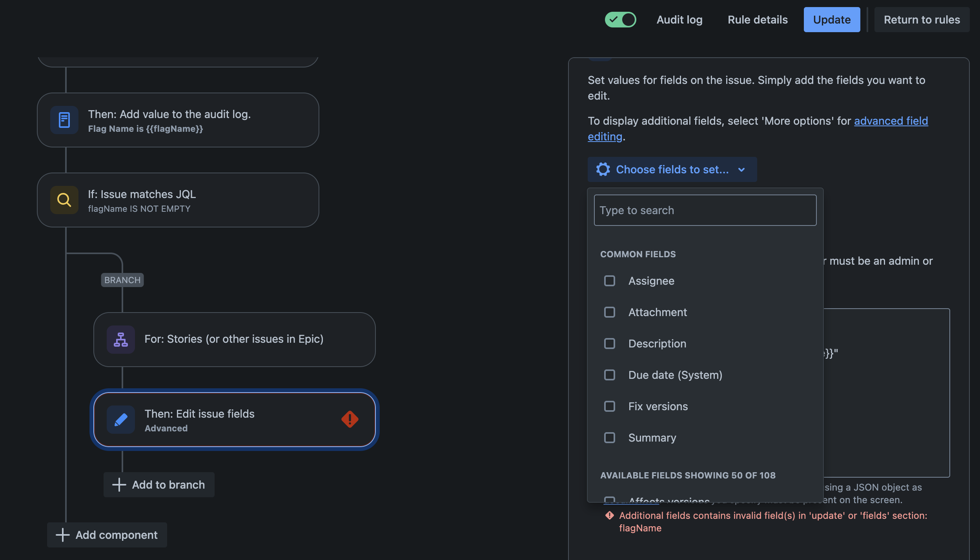This screenshot has height=560, width=980.
Task: Check the Description field checkbox
Action: click(x=610, y=344)
